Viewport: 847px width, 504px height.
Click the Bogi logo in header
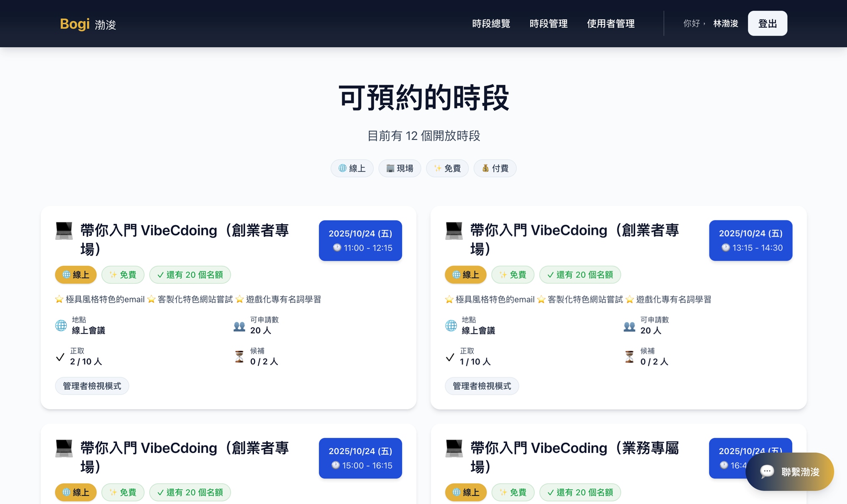click(75, 24)
